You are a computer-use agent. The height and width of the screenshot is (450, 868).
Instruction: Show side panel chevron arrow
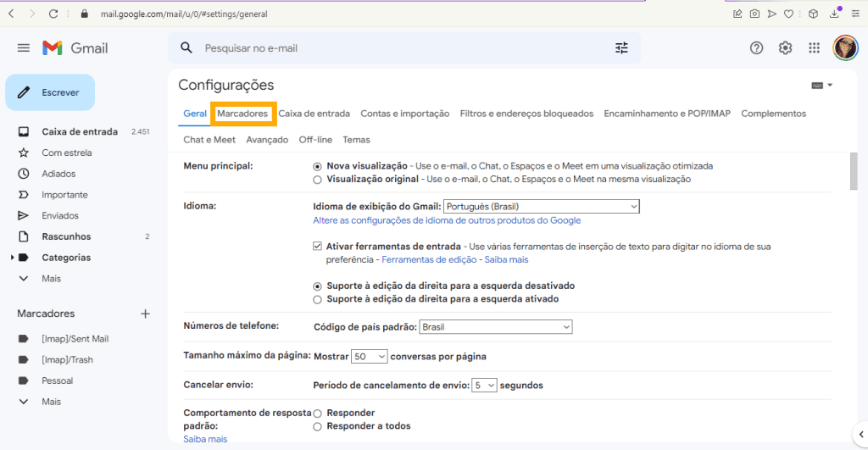861,435
